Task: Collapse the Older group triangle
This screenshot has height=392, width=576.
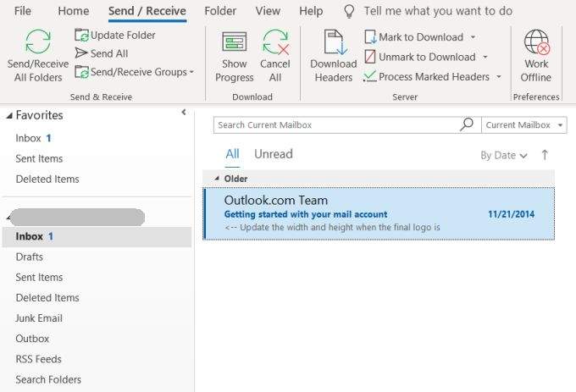Action: tap(217, 179)
